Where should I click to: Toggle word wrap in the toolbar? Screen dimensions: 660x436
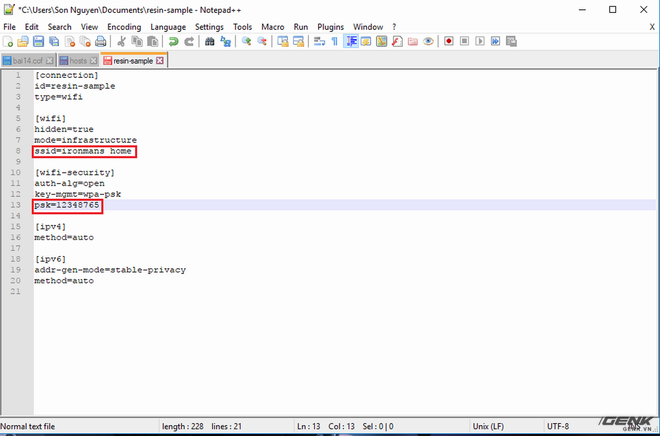point(319,41)
